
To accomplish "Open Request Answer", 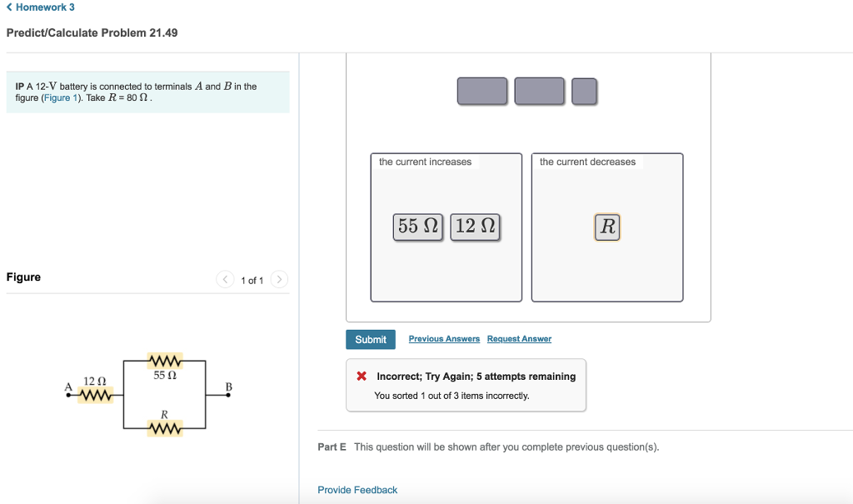I will click(x=518, y=338).
